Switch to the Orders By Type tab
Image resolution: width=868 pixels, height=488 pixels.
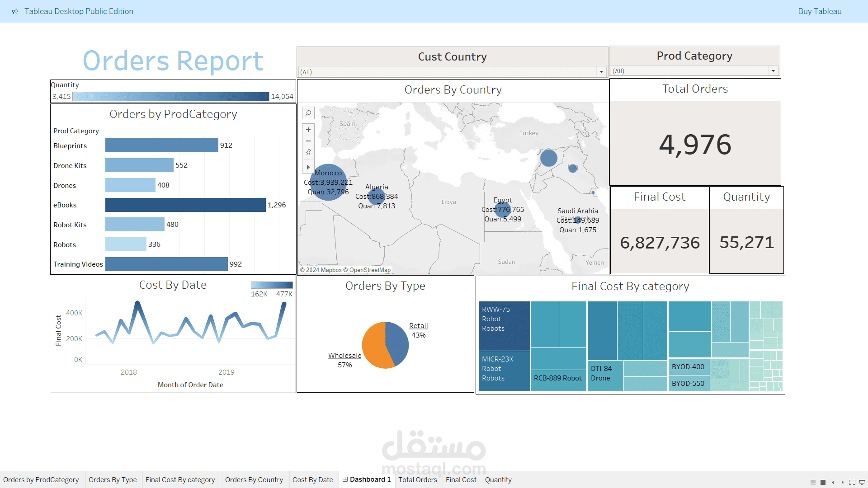113,480
